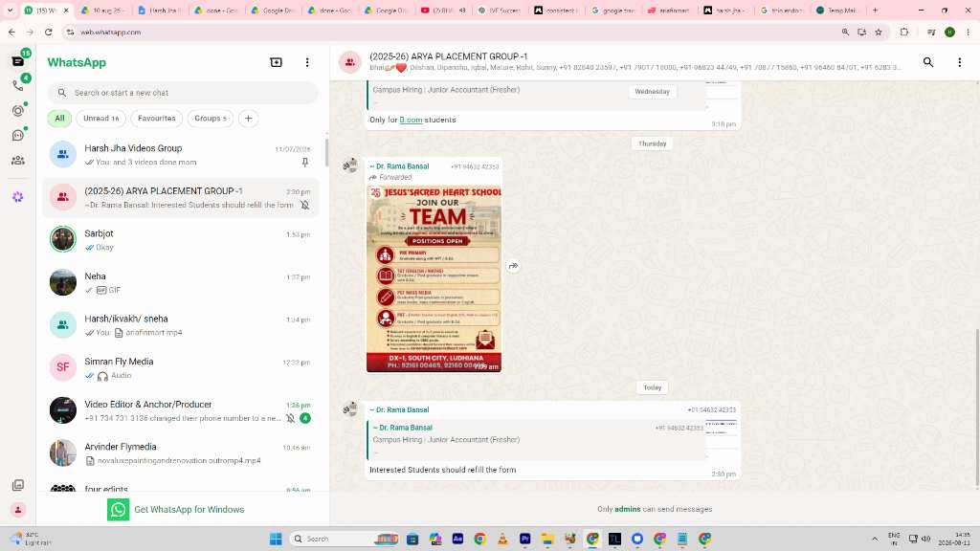Select the Groups filter chip

210,118
